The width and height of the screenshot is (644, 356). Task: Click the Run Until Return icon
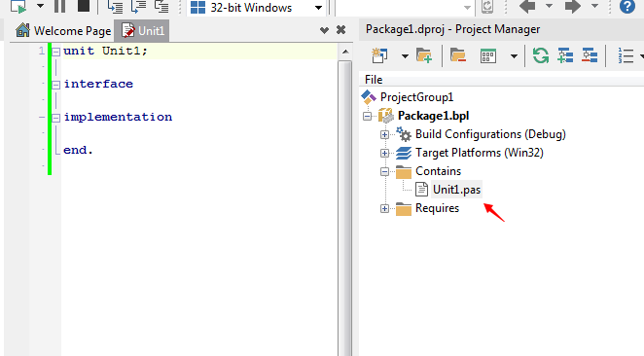161,6
